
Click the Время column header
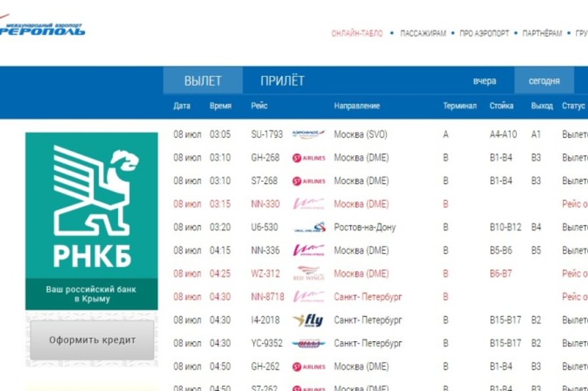point(220,106)
